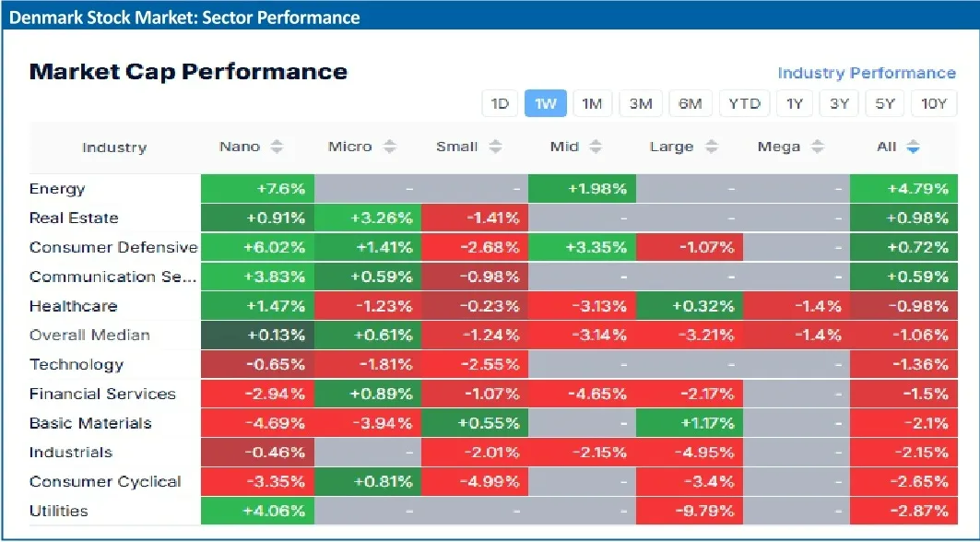Choose the 3M period button
The image size is (980, 542).
[641, 103]
